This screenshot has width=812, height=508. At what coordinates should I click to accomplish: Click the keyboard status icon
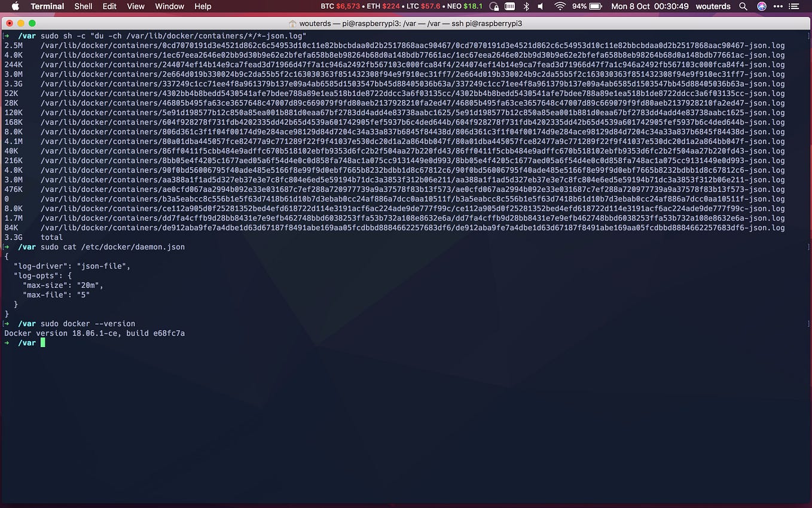coord(509,7)
